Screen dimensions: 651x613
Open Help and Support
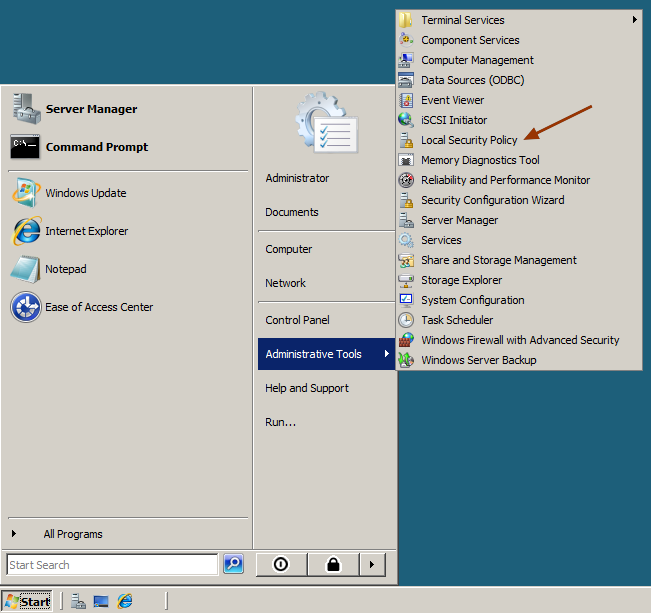pos(307,388)
